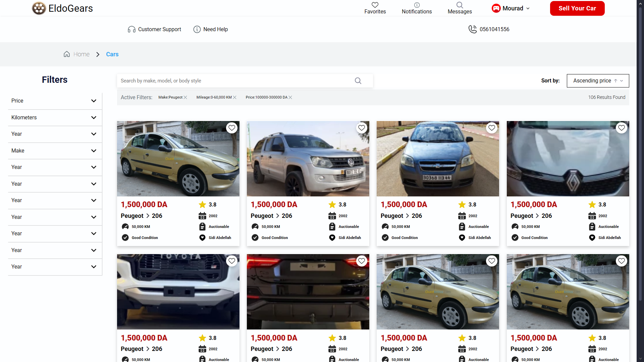Open the Need Help link
The width and height of the screenshot is (644, 362).
(x=216, y=29)
